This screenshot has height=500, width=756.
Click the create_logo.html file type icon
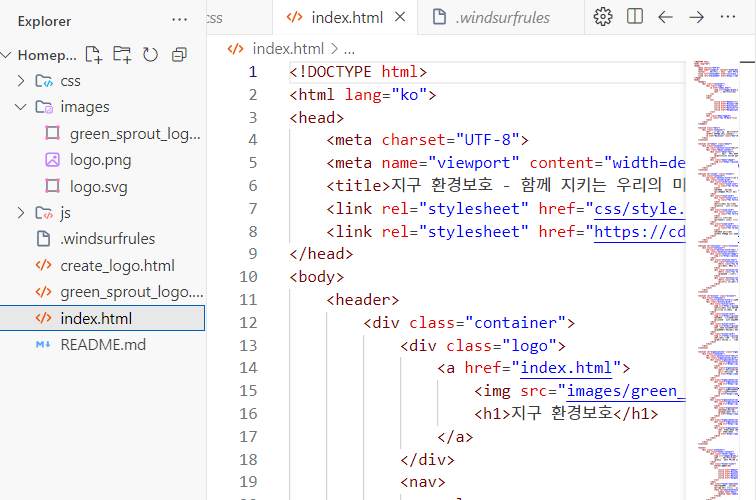point(43,265)
